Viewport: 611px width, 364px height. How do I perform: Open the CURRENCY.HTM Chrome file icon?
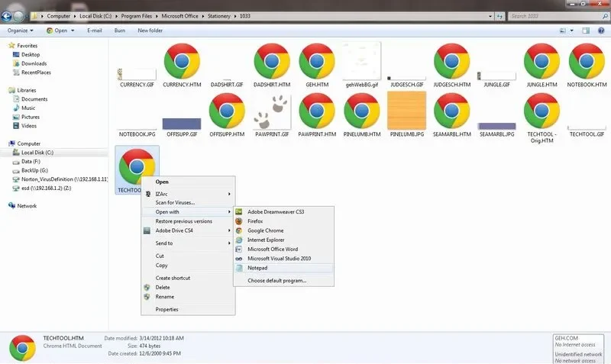tap(182, 62)
